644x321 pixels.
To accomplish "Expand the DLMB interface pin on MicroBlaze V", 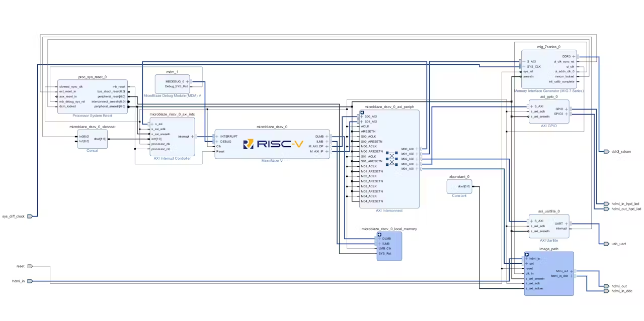I will coord(327,137).
